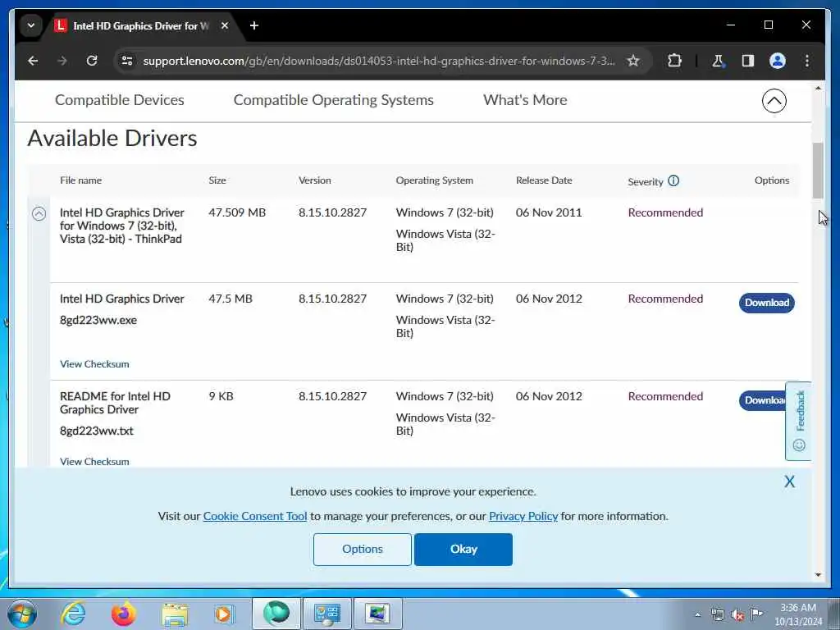Viewport: 840px width, 630px height.
Task: Click the Available Drivers heading
Action: 112,138
